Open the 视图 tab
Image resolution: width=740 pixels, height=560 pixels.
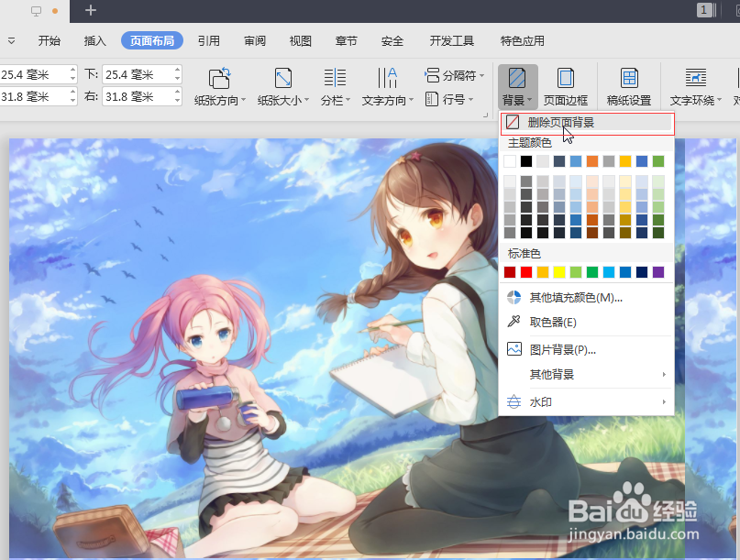point(300,41)
